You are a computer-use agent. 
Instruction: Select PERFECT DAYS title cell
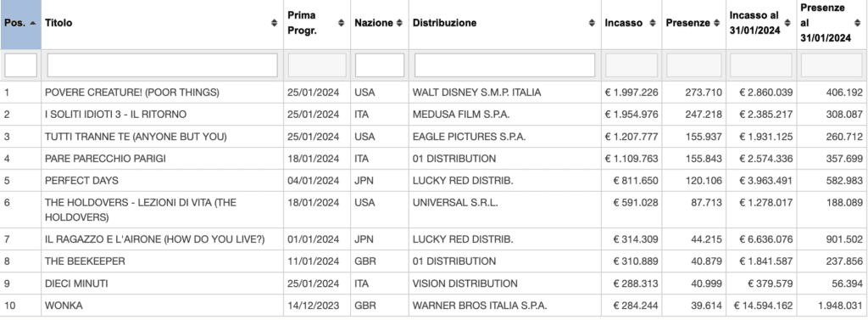(x=81, y=181)
